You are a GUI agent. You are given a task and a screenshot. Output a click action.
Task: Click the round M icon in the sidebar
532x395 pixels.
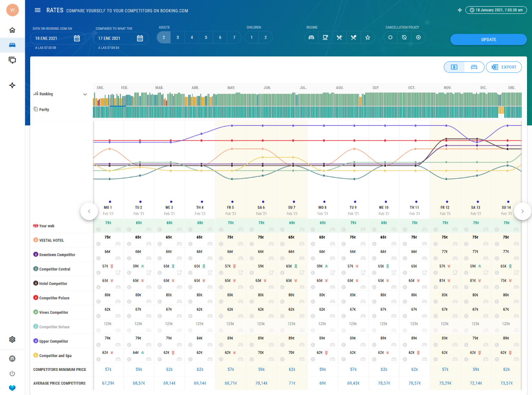point(12,359)
